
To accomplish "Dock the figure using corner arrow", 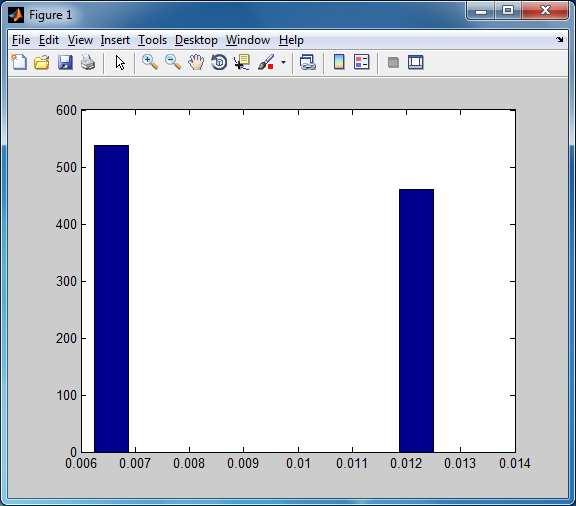I will 559,39.
